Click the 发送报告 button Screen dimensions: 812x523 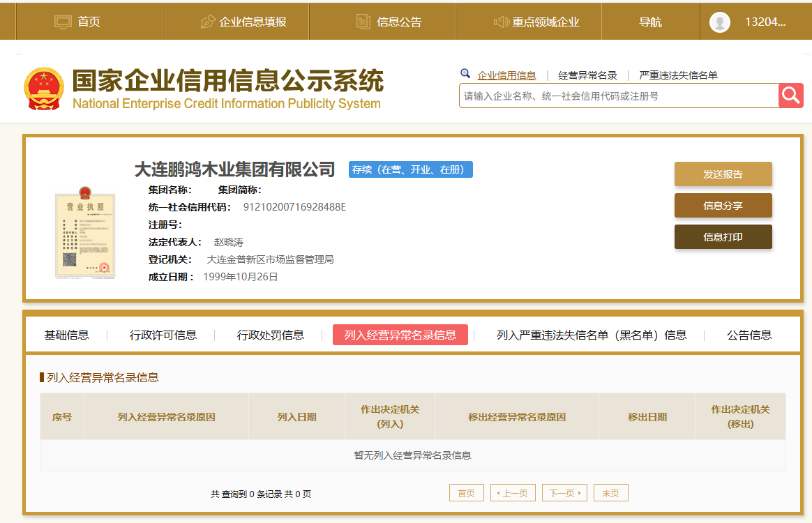coord(723,174)
